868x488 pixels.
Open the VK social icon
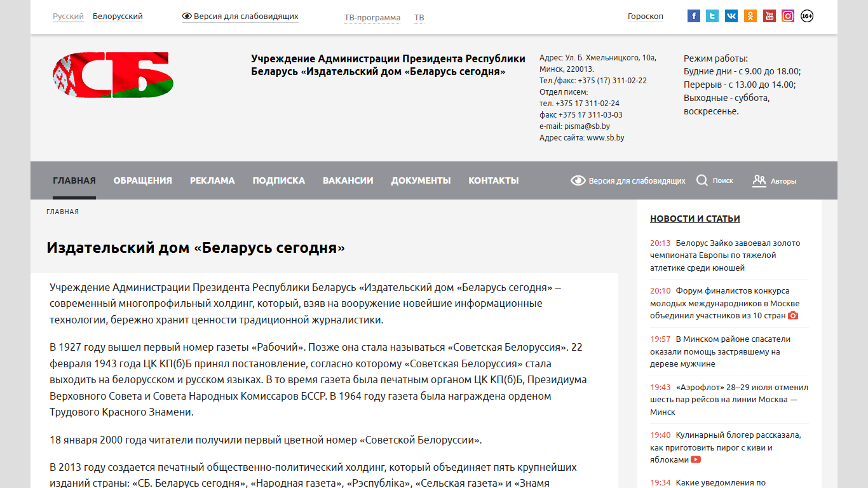pyautogui.click(x=731, y=16)
